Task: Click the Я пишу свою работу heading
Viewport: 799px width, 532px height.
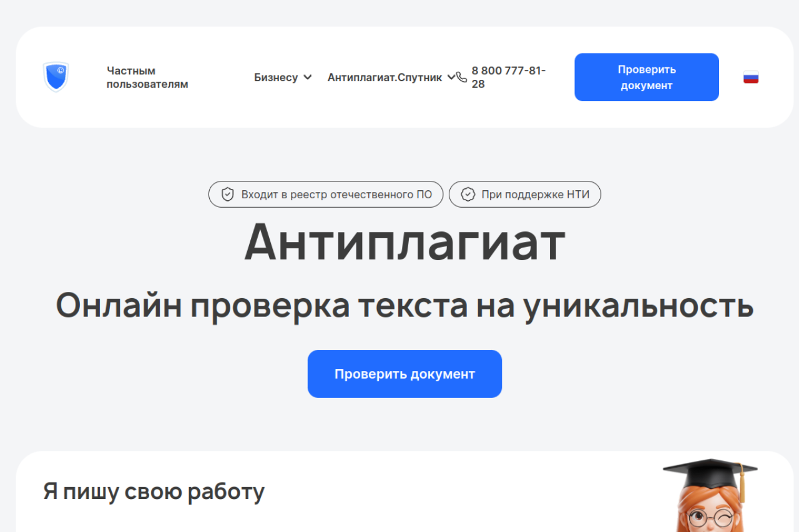Action: [154, 491]
